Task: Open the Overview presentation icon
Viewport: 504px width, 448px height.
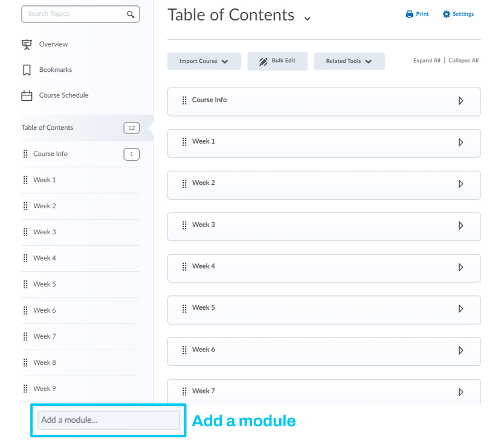Action: tap(27, 44)
